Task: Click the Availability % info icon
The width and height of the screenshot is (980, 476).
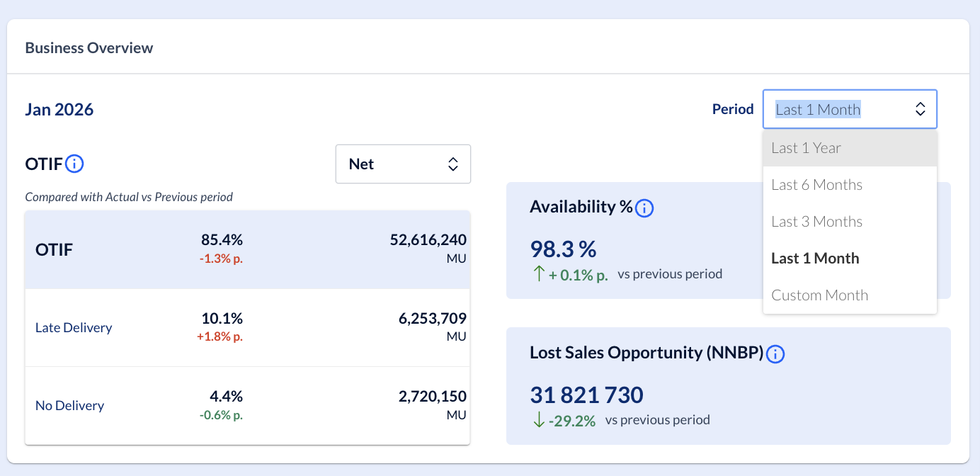Action: pos(644,208)
